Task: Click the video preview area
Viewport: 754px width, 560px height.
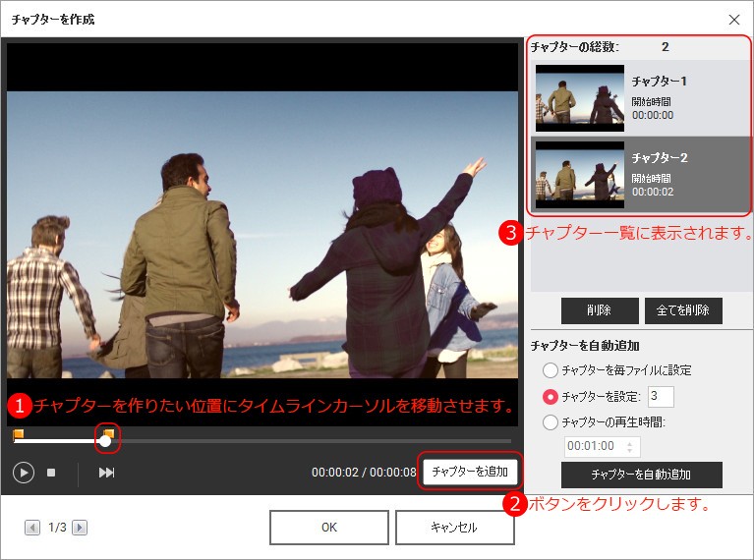Action: (262, 235)
